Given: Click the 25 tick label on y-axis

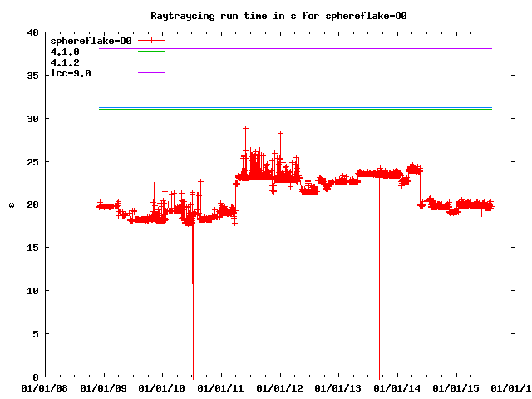Looking at the screenshot, I should [x=32, y=162].
